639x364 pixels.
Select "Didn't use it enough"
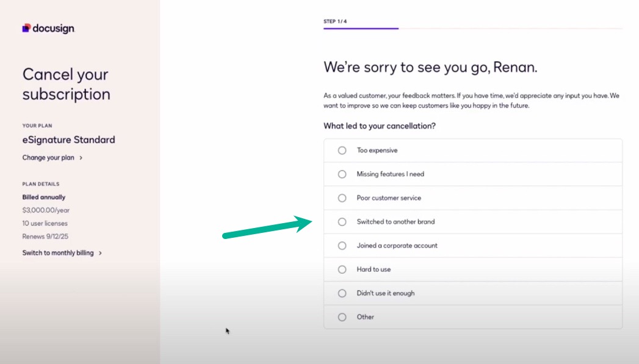tap(342, 293)
